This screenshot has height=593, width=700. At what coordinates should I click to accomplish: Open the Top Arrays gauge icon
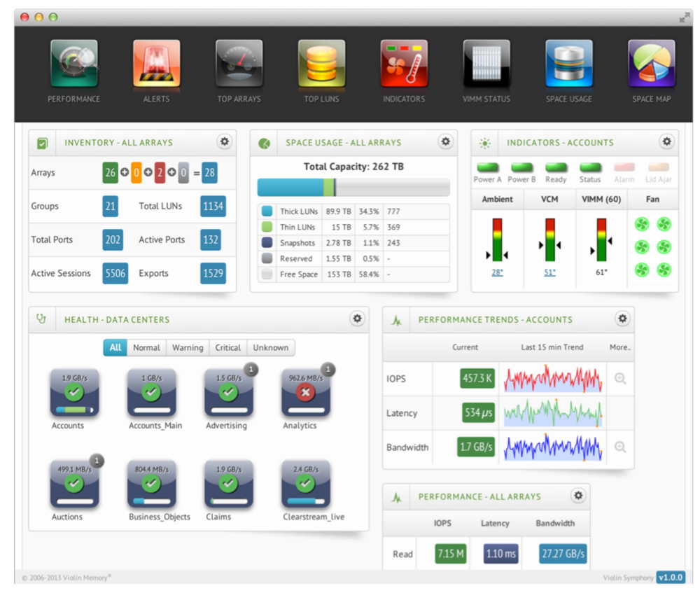[x=239, y=64]
